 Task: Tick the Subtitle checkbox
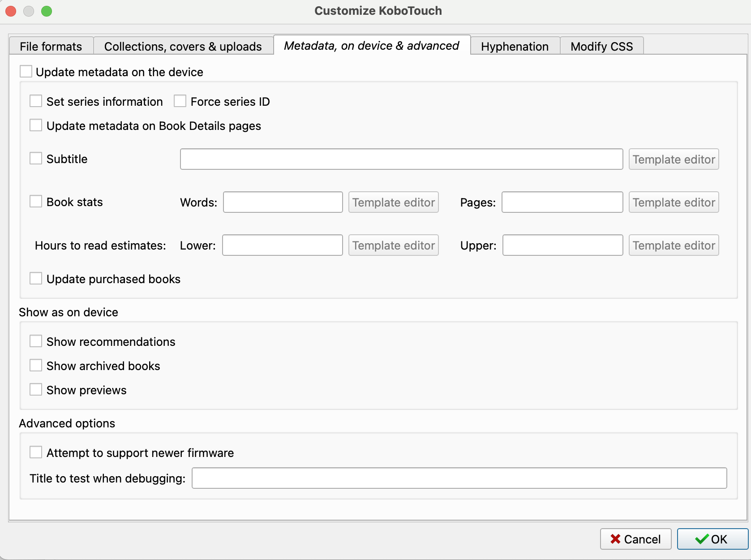click(x=36, y=159)
